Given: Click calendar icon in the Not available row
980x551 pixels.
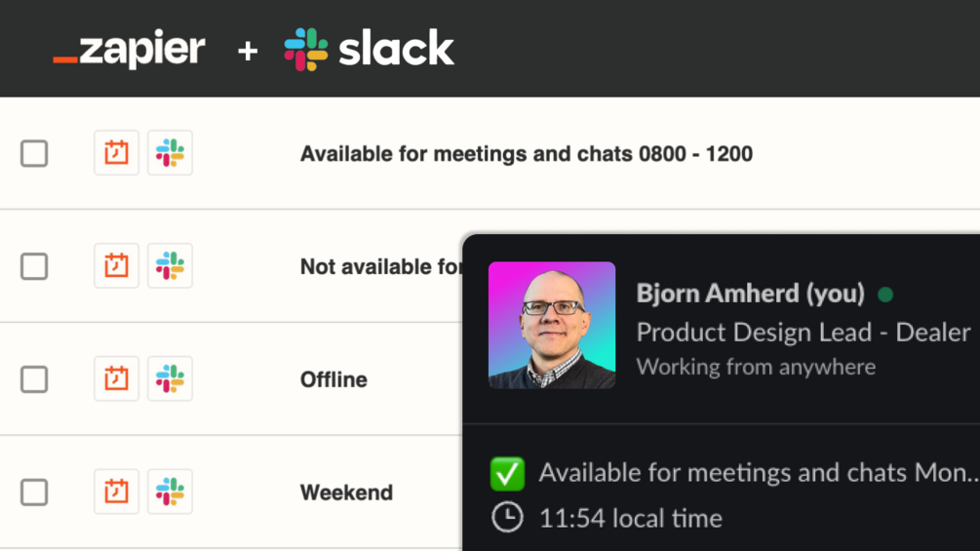Looking at the screenshot, I should pyautogui.click(x=116, y=266).
